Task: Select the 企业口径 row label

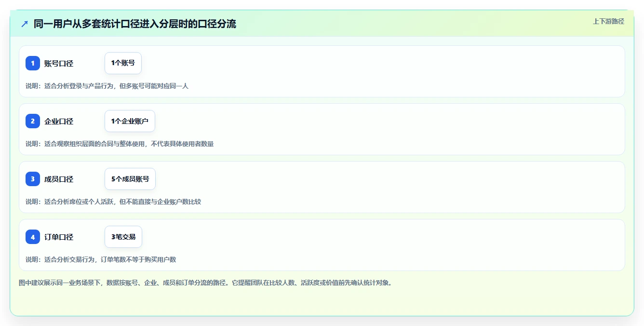Action: click(59, 121)
